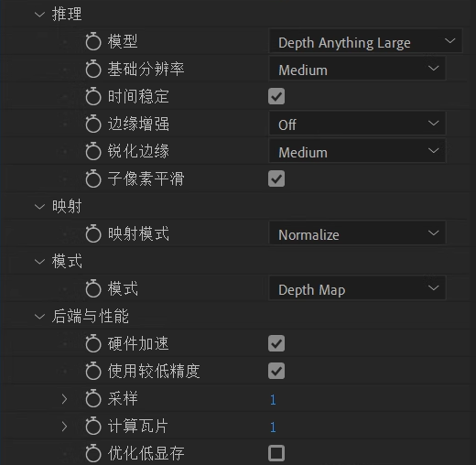This screenshot has height=465, width=476.
Task: Click the stopwatch icon next to 模型
Action: point(93,41)
